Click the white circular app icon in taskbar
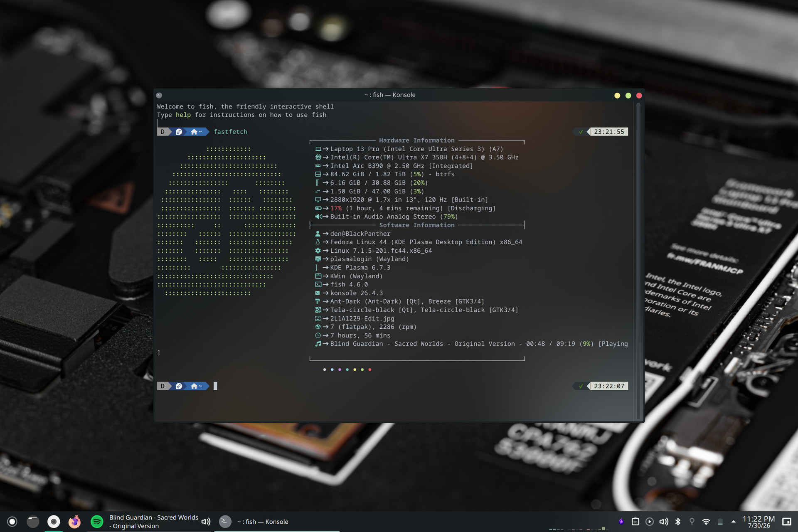Screen dimensions: 798x532 click(54, 522)
